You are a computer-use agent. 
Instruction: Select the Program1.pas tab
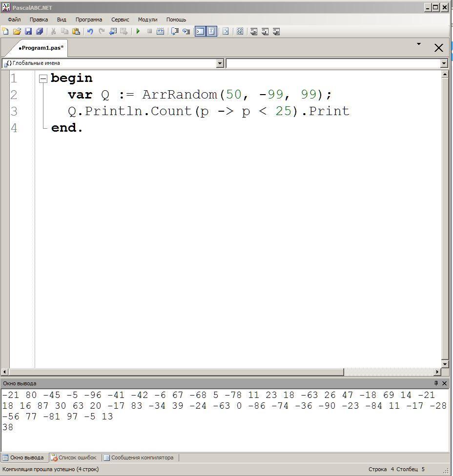[x=41, y=48]
